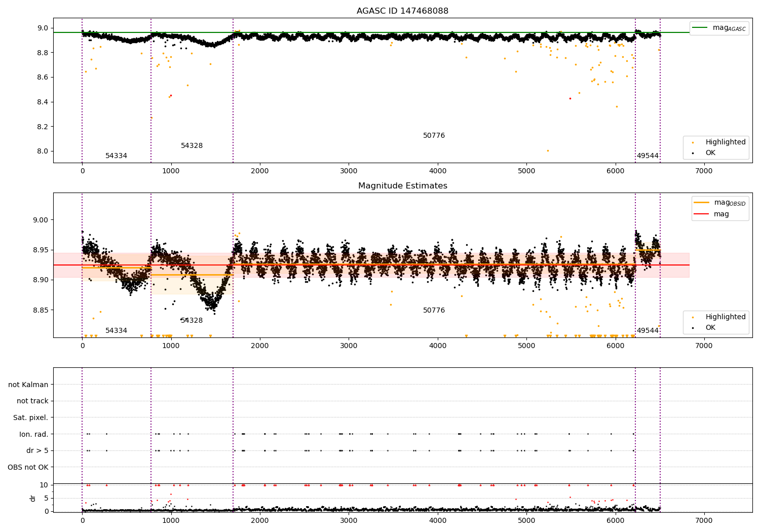Click the 49544 label in top plot

[648, 156]
